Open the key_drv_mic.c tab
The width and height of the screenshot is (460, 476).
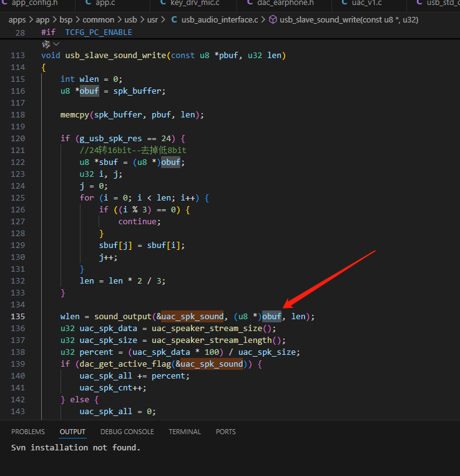(195, 3)
